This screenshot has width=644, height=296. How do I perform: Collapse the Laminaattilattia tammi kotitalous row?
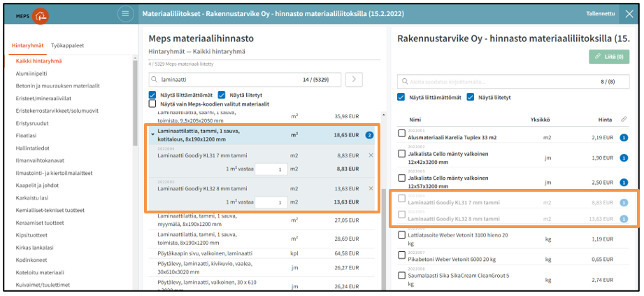pyautogui.click(x=153, y=134)
